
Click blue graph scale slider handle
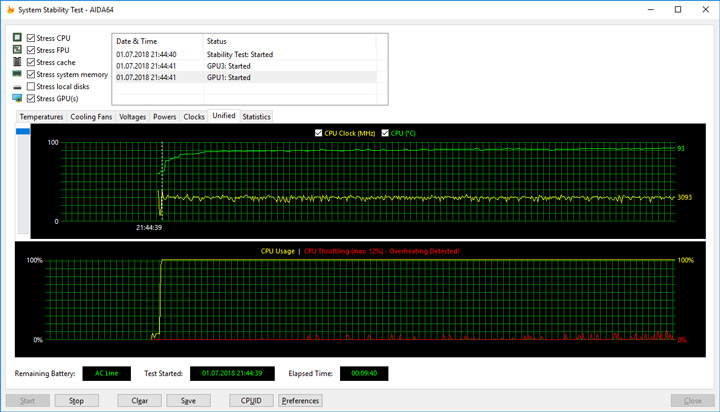click(23, 131)
